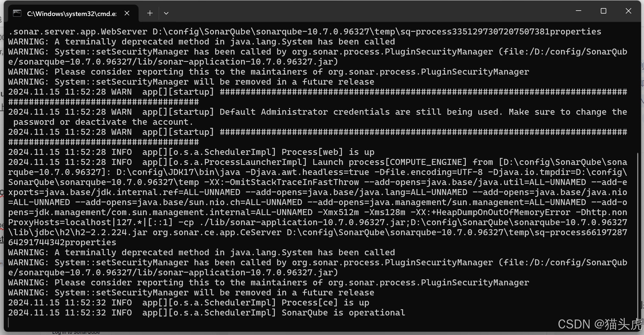
Task: Click the cmd.exe icon on the terminal tab
Action: (x=17, y=13)
